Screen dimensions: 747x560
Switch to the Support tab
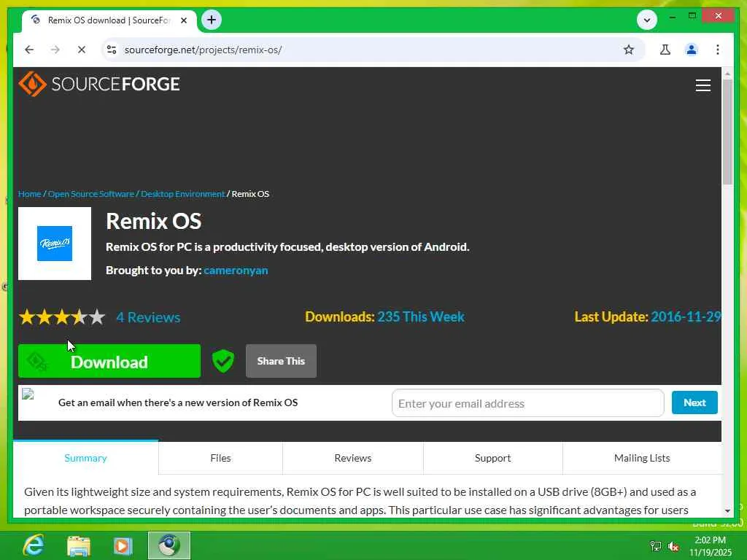492,458
